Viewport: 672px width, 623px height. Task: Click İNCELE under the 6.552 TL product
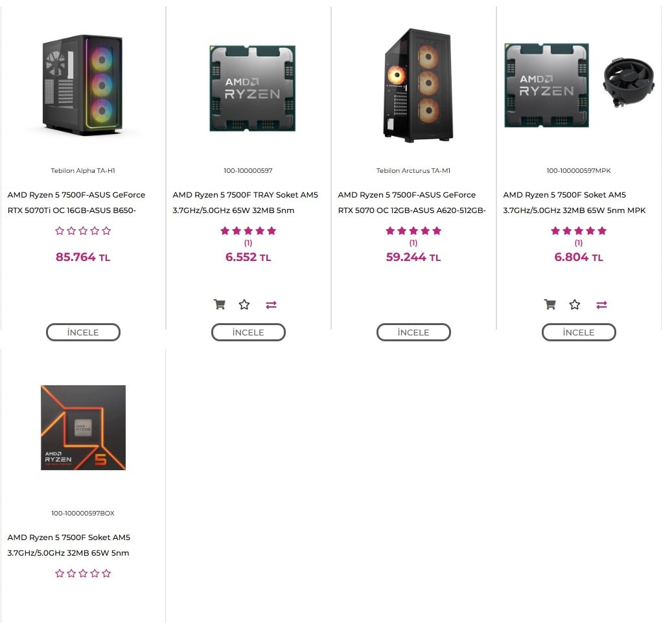click(248, 332)
